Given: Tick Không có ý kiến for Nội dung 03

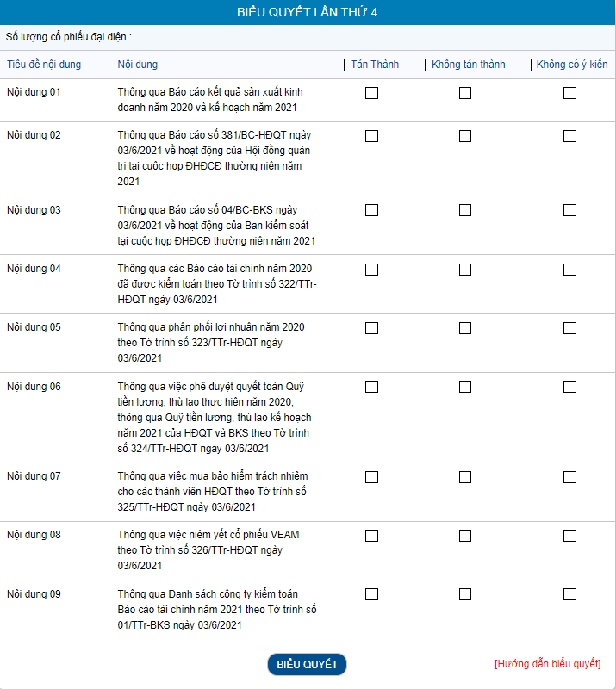Looking at the screenshot, I should click(569, 210).
